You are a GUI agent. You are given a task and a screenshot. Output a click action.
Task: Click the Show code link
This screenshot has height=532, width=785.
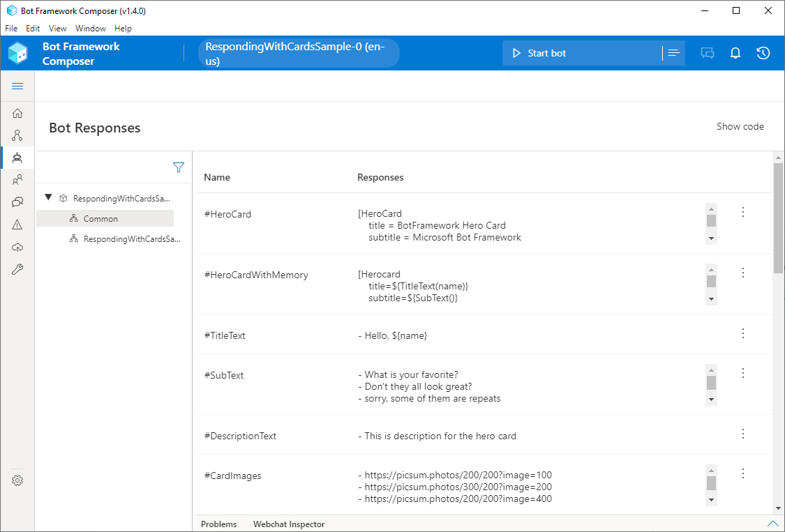coord(740,127)
